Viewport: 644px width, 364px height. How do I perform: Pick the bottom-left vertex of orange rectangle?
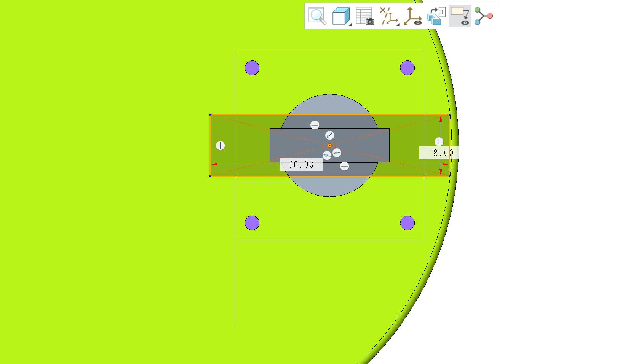coord(210,176)
